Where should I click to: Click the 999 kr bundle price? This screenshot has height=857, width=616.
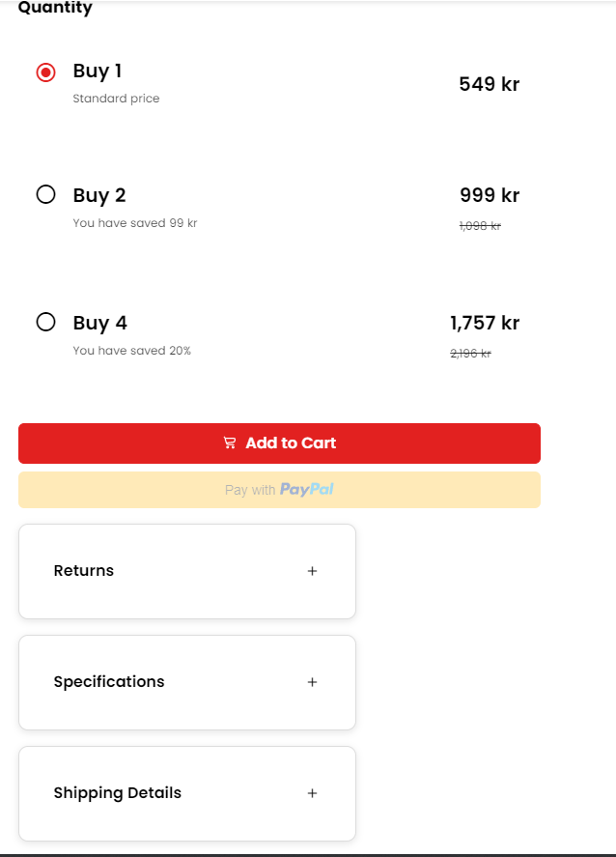[x=490, y=195]
